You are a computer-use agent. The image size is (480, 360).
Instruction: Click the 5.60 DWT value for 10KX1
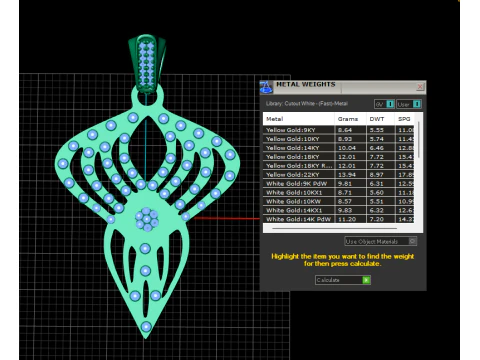(x=376, y=193)
